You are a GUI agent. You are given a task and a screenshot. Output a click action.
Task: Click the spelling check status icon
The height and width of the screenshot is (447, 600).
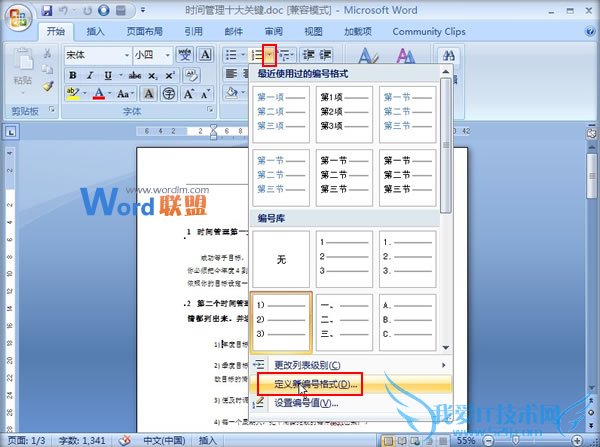(x=124, y=440)
